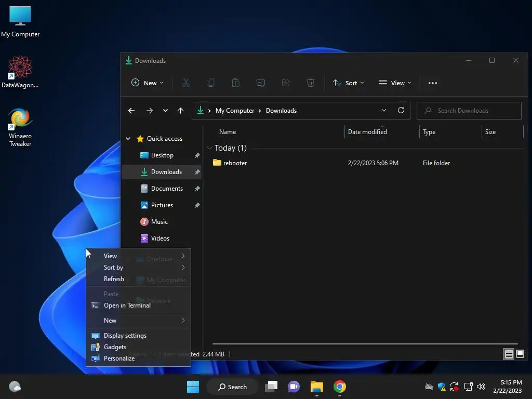Image resolution: width=532 pixels, height=399 pixels.
Task: Go up one folder level arrow
Action: click(x=180, y=111)
